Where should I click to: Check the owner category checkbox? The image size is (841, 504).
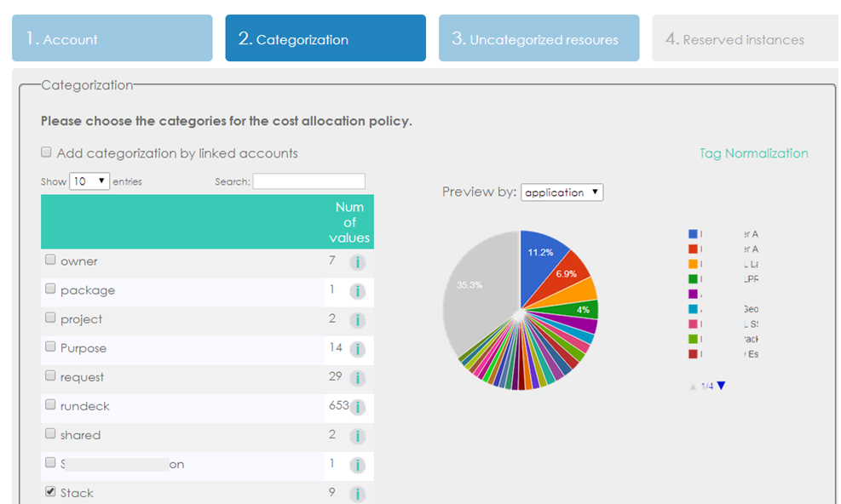tap(50, 261)
